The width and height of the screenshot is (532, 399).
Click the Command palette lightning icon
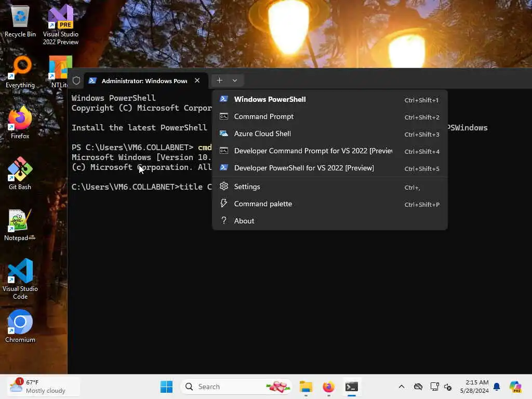[223, 203]
